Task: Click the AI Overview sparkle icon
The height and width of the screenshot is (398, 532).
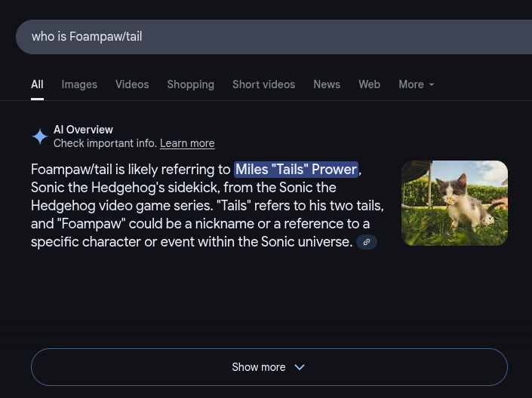Action: (x=40, y=136)
